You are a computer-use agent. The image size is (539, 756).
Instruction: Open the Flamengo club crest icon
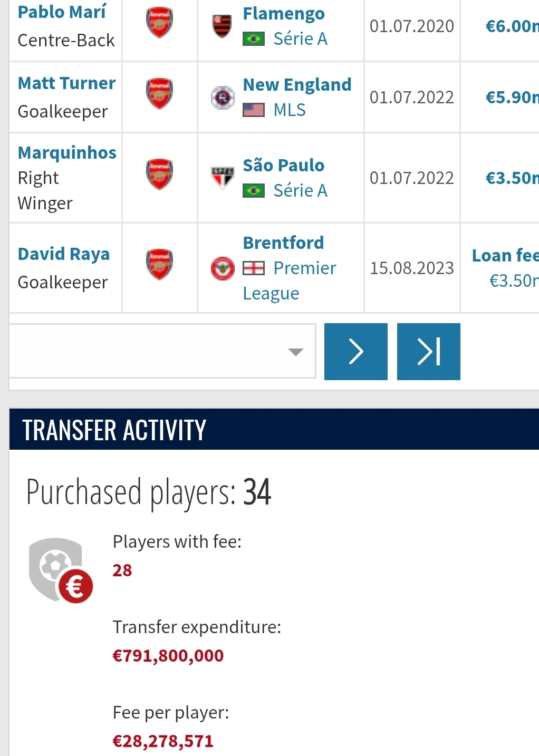click(x=222, y=26)
